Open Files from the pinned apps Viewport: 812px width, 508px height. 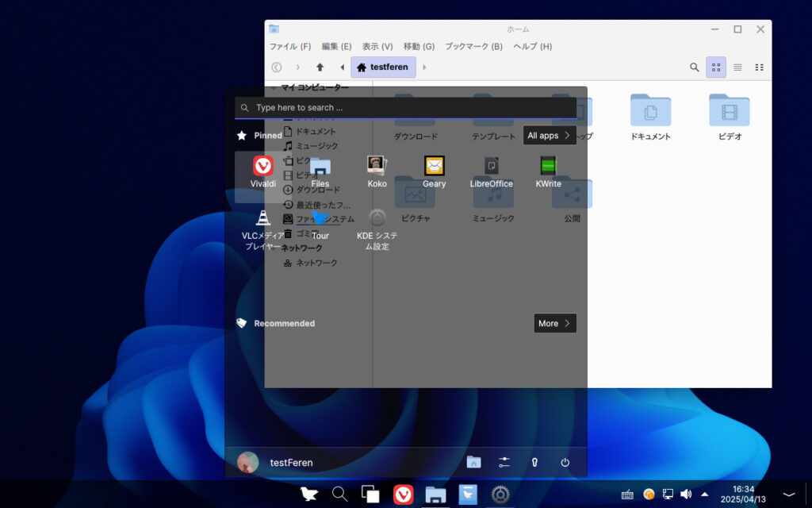(320, 171)
